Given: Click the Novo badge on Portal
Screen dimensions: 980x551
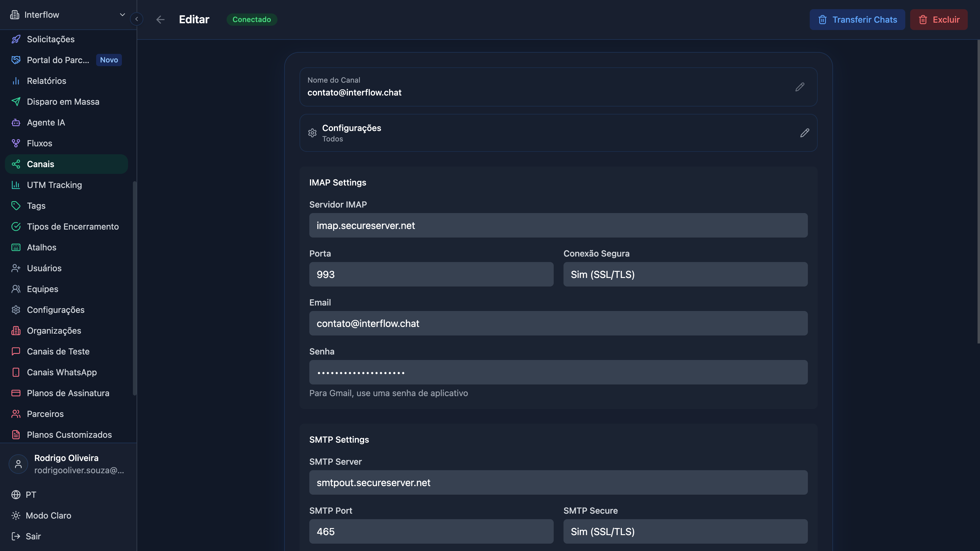Looking at the screenshot, I should (109, 60).
